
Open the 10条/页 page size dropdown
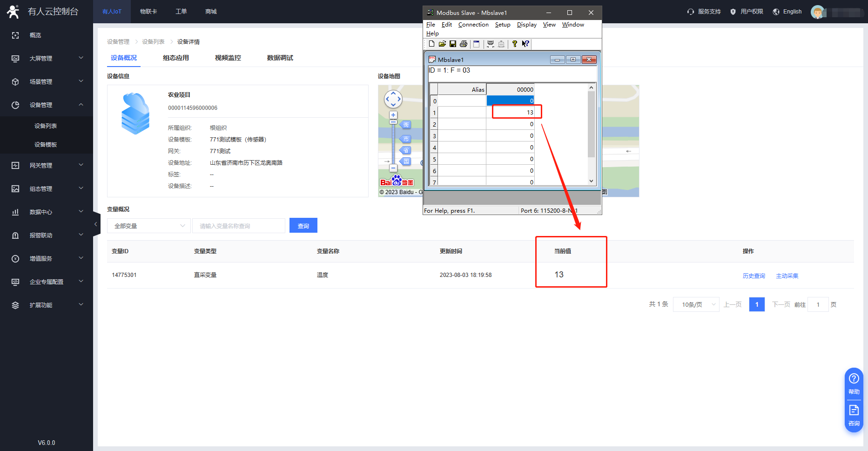[696, 304]
